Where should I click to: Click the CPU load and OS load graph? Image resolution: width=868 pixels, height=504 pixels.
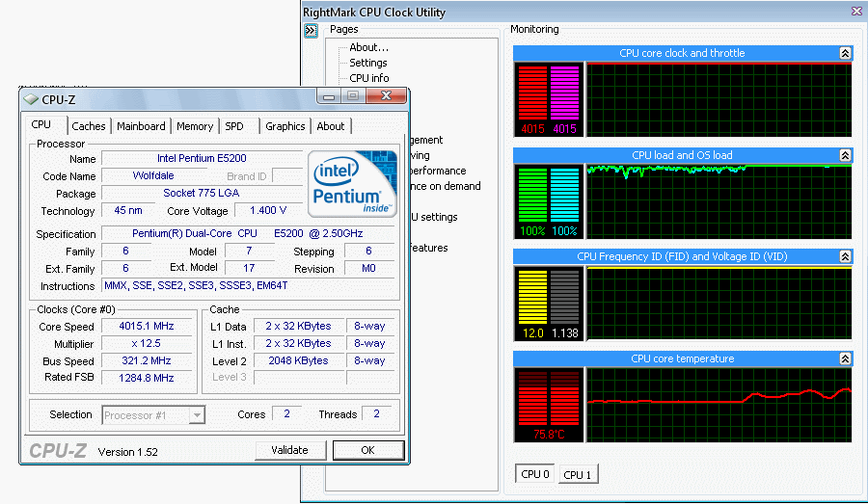[719, 201]
